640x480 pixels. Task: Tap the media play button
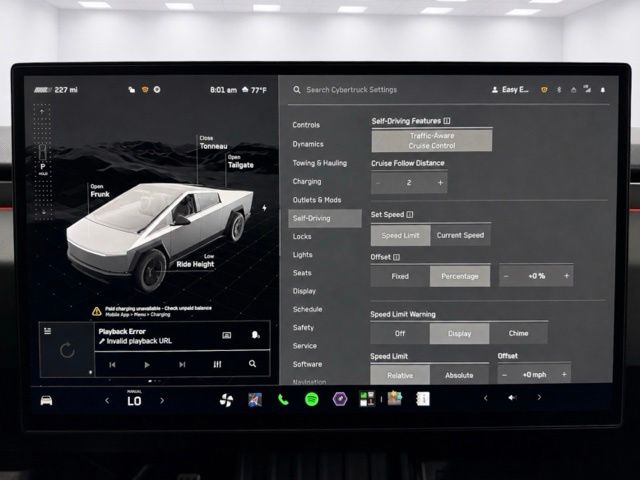147,364
